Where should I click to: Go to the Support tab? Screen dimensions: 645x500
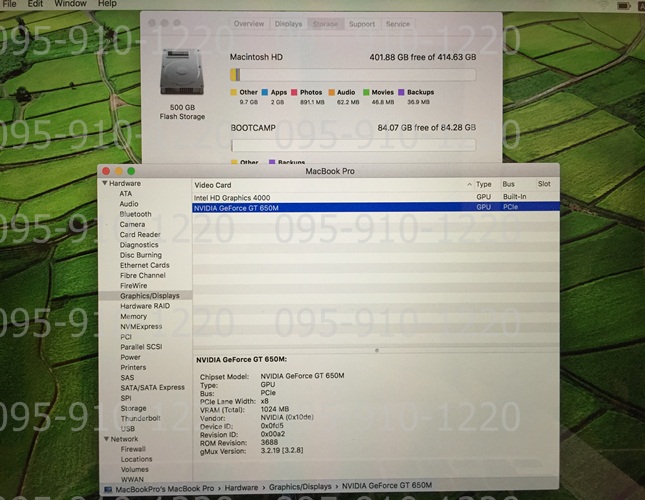click(362, 23)
